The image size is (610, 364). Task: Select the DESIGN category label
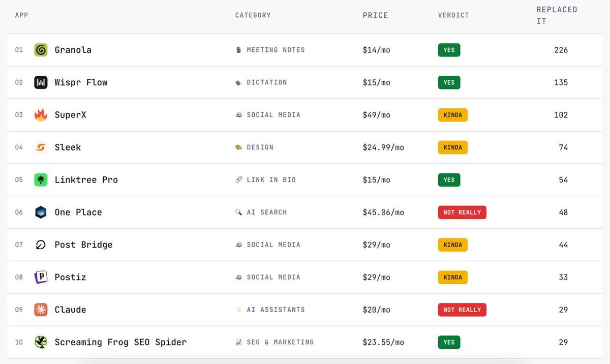(260, 147)
